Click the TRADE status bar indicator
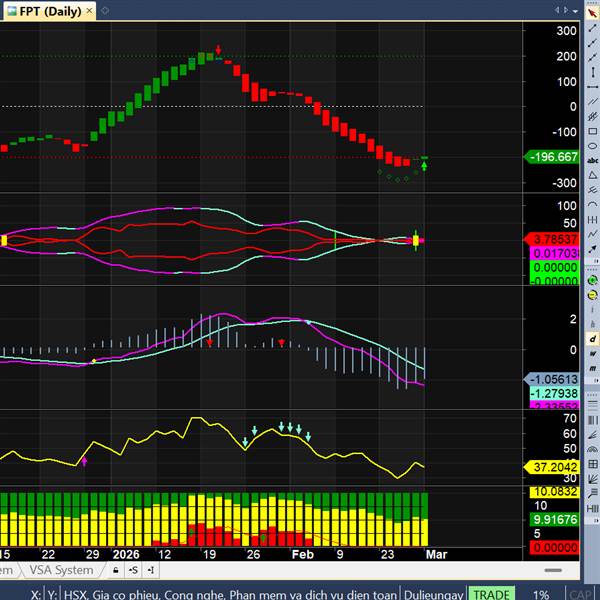Image resolution: width=600 pixels, height=600 pixels. click(491, 594)
